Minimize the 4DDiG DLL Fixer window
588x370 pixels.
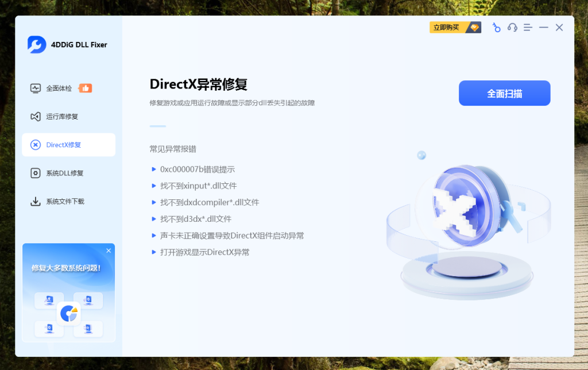pyautogui.click(x=544, y=28)
